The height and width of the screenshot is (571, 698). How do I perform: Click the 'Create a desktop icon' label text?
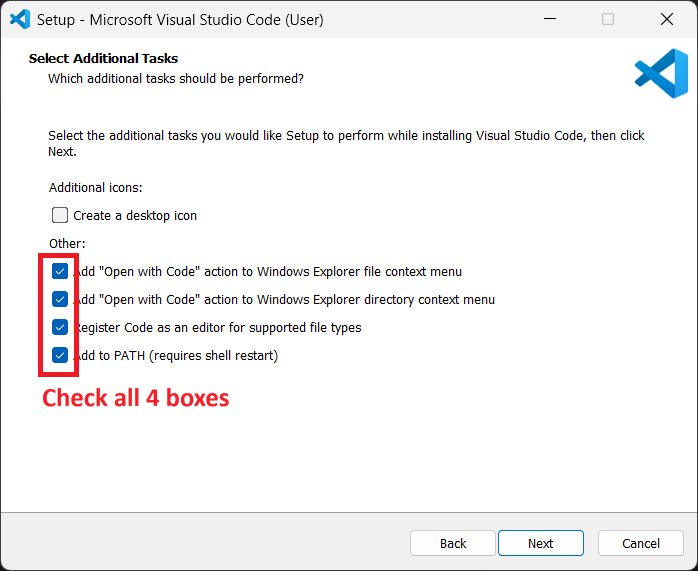point(135,215)
